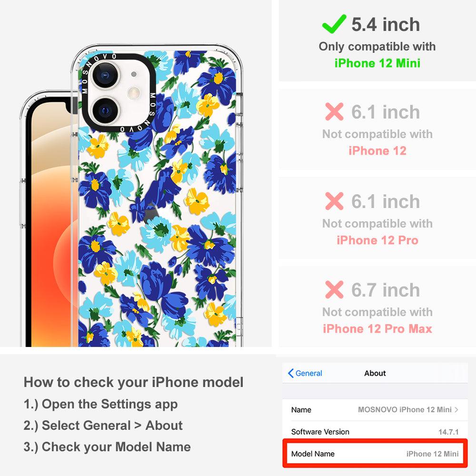Click the red X above iPhone 12 Pro
This screenshot has width=476, height=476.
click(334, 201)
